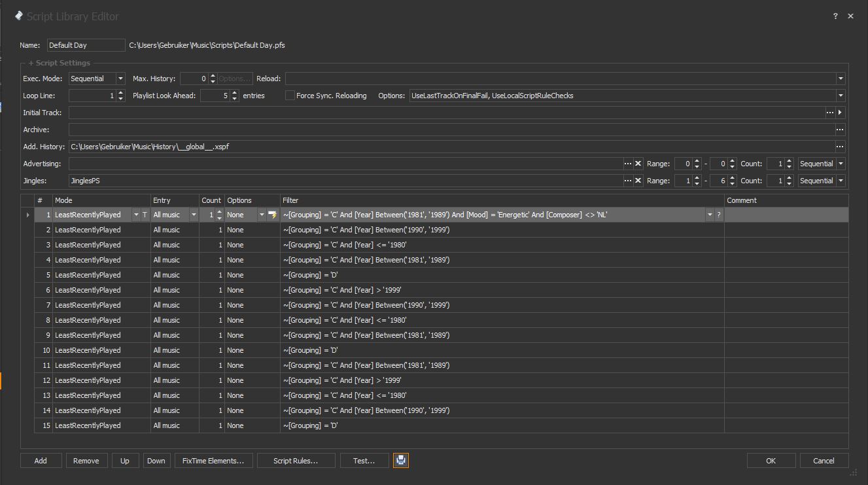Open the row 1 Options dropdown arrow

point(262,215)
